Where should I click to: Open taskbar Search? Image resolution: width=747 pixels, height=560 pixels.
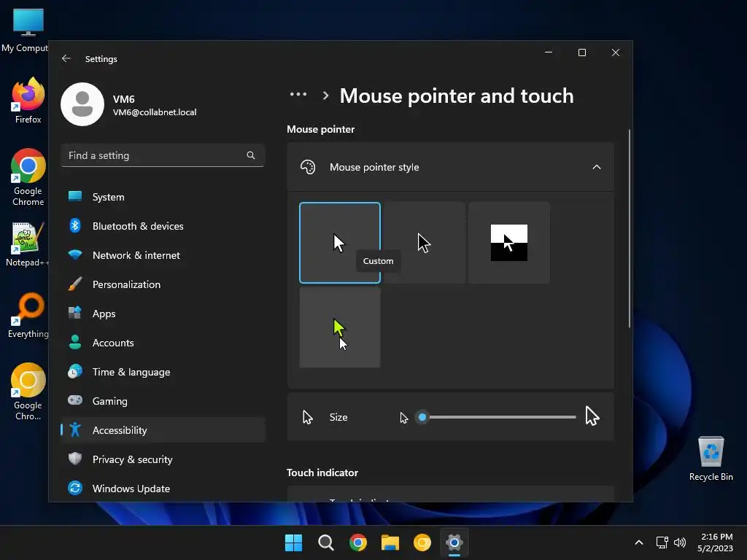[326, 542]
